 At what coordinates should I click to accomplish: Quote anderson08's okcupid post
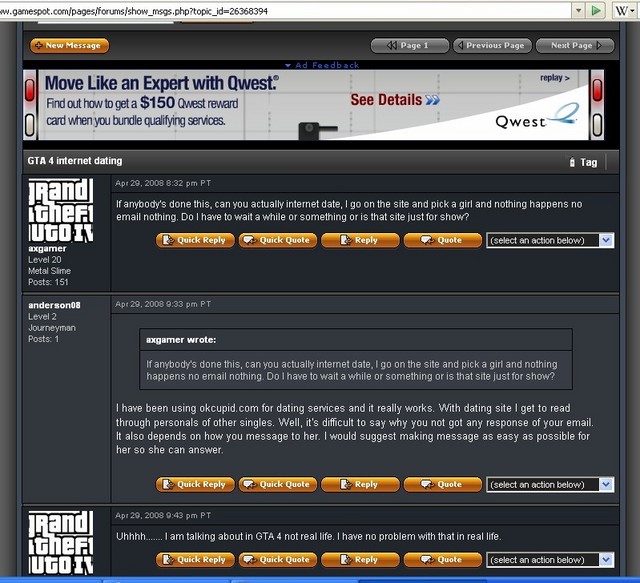(x=442, y=485)
